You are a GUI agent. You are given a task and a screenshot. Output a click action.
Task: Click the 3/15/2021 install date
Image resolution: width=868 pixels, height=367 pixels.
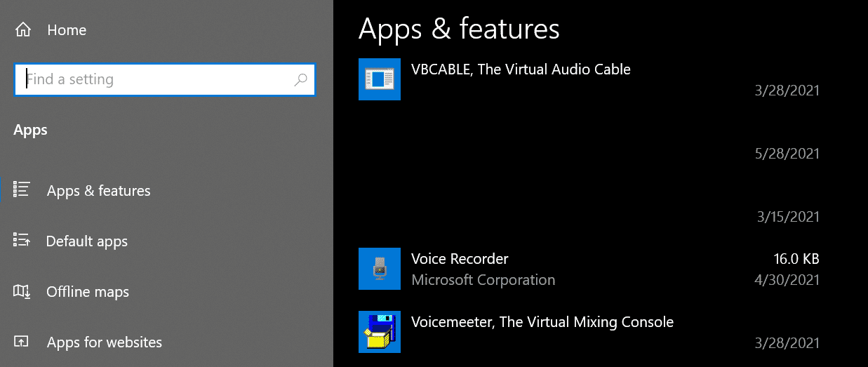[789, 217]
